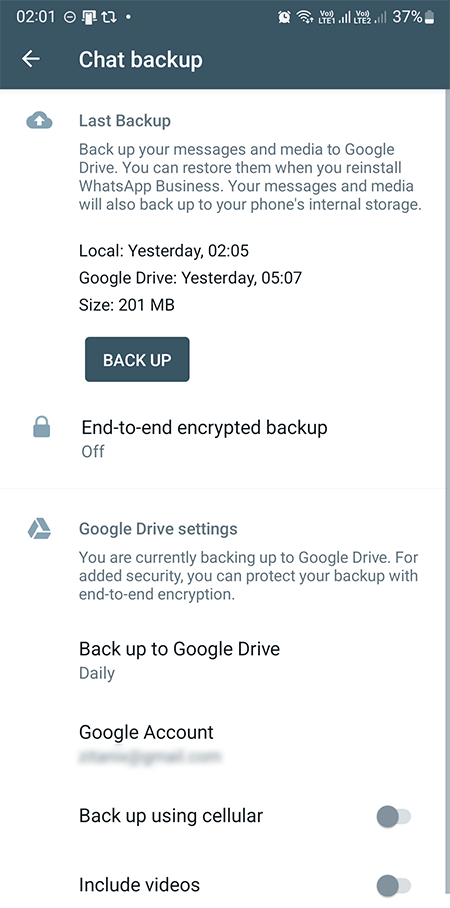Change Back up to Google Drive frequency
This screenshot has width=450, height=908.
pos(225,660)
